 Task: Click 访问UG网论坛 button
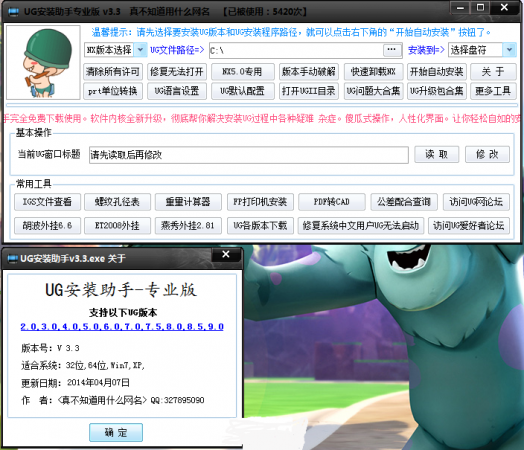tap(476, 202)
